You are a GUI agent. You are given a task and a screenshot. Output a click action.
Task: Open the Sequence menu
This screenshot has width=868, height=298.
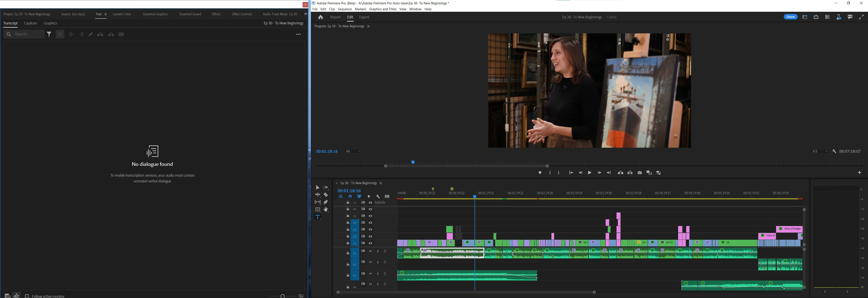(x=344, y=9)
